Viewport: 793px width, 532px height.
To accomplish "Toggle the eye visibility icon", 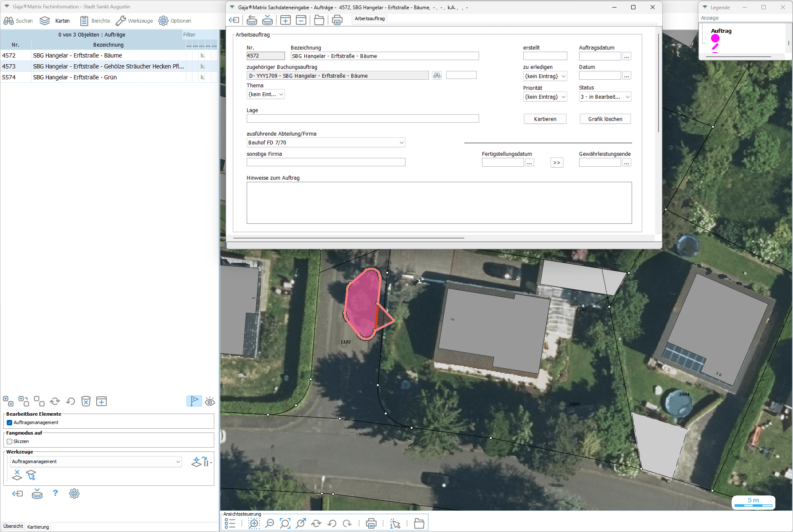I will tap(210, 401).
